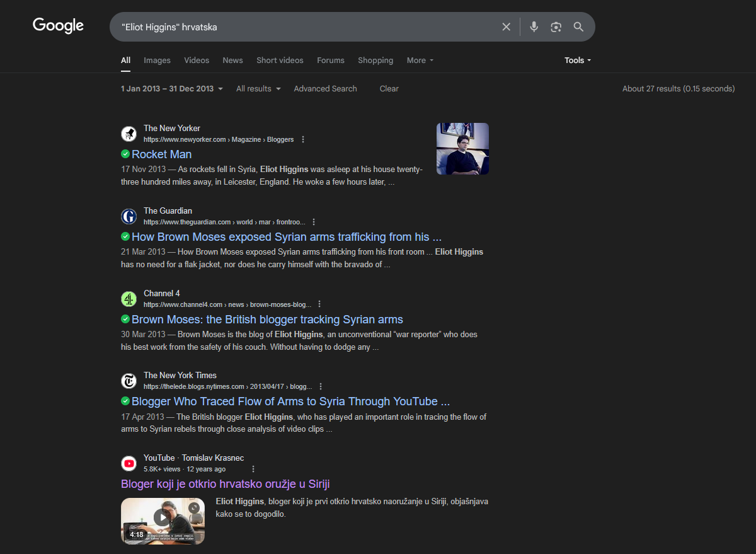This screenshot has height=554, width=756.
Task: Click green badge beside Channel 4 Brown Moses title
Action: (125, 319)
